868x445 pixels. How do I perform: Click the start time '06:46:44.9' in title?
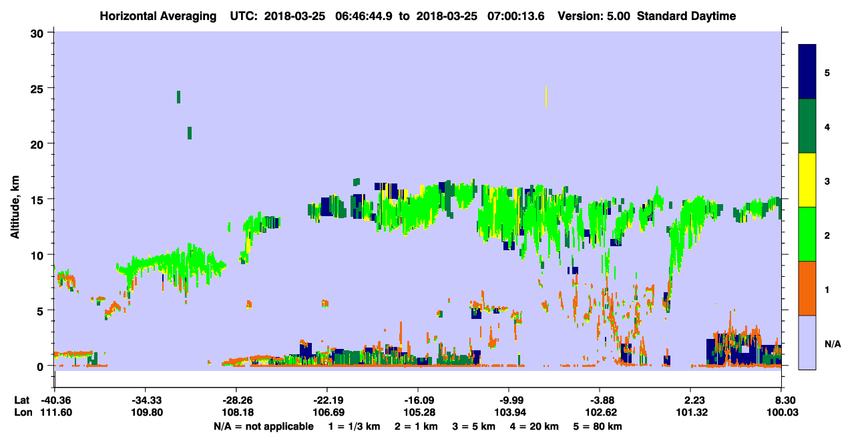tap(365, 16)
